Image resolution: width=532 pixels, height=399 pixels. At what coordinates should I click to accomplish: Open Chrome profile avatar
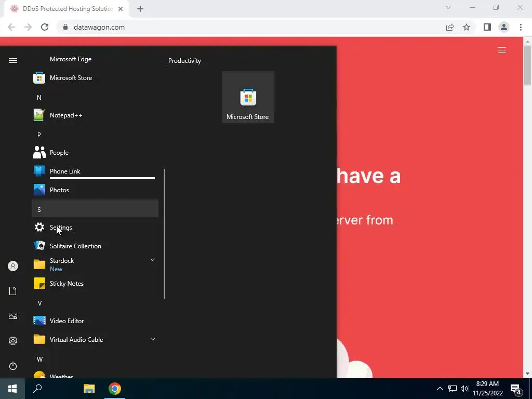coord(504,27)
